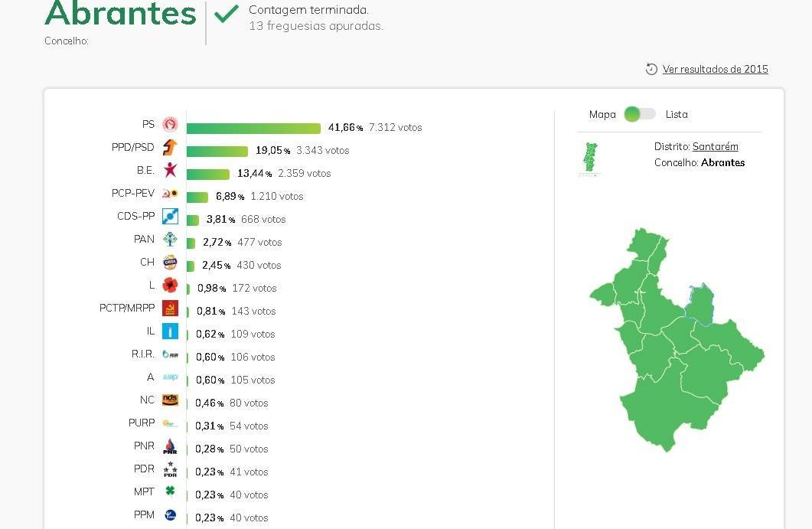Toggle the Mapa/Lista view switch

[640, 114]
